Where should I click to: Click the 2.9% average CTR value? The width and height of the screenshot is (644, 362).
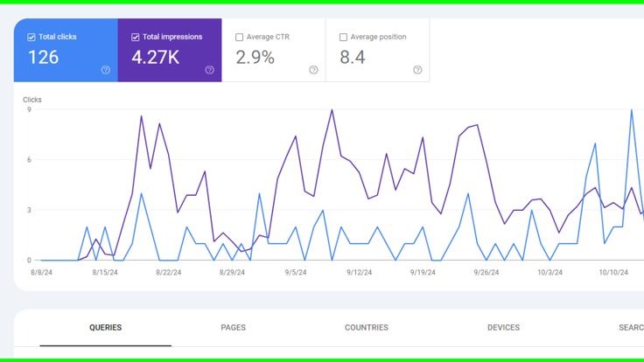[x=255, y=58]
